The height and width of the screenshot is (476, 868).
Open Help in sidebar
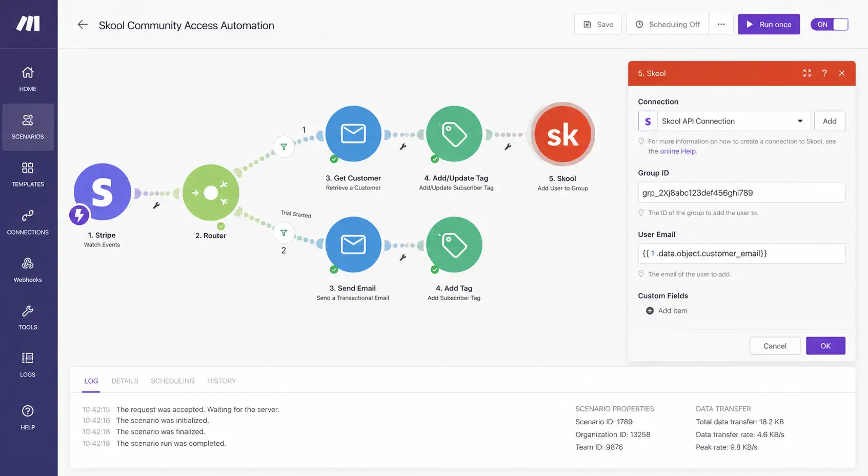[28, 418]
